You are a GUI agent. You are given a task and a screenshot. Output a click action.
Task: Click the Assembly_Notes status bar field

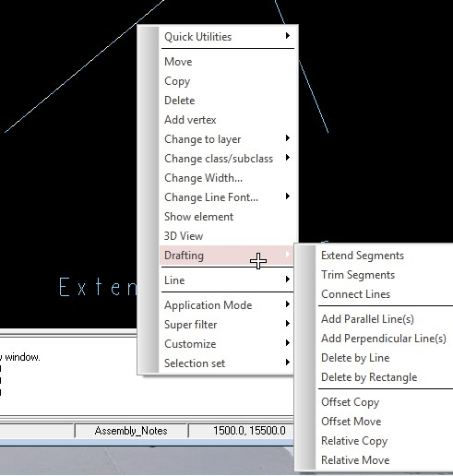[x=131, y=431]
